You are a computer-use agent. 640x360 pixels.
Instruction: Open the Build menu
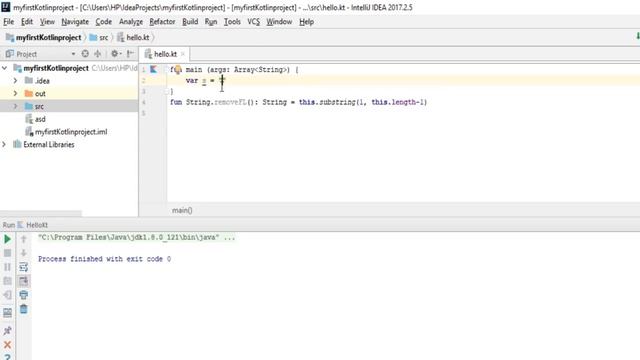(190, 22)
